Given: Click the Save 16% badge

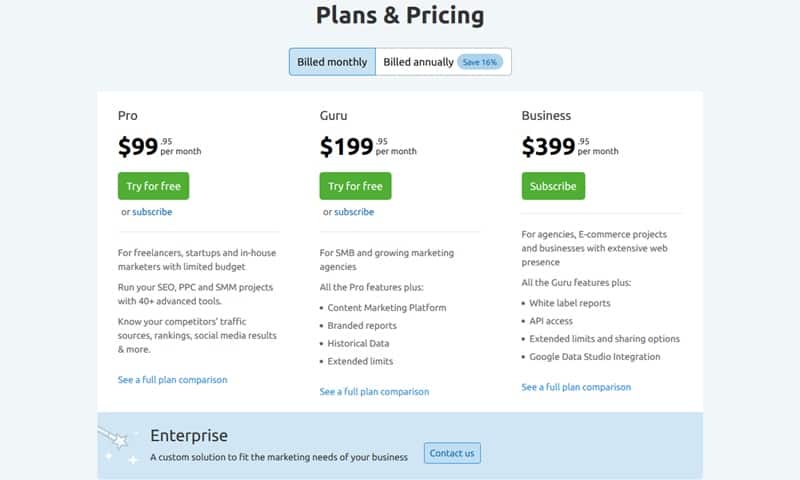Looking at the screenshot, I should [x=481, y=62].
